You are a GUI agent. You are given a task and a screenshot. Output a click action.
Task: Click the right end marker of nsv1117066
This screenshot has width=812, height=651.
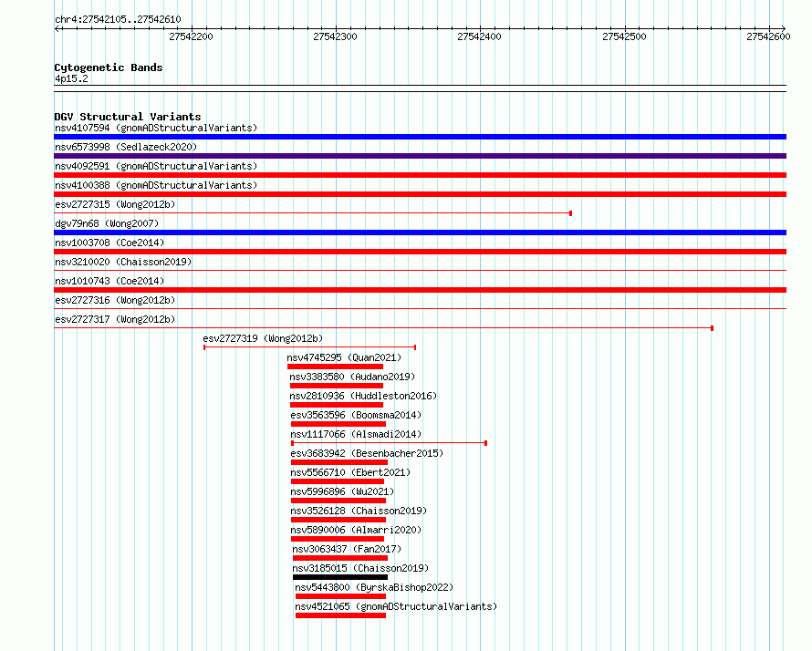[485, 443]
